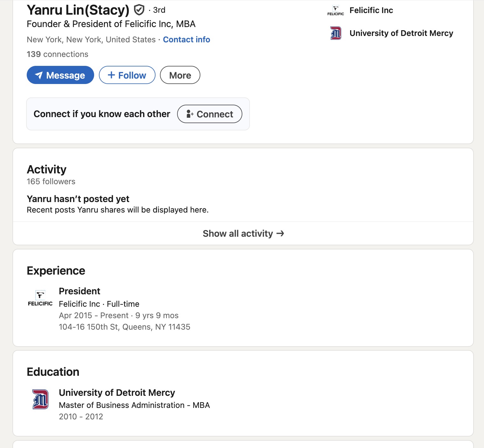
Task: Click paper plane icon on Message button
Action: (39, 75)
